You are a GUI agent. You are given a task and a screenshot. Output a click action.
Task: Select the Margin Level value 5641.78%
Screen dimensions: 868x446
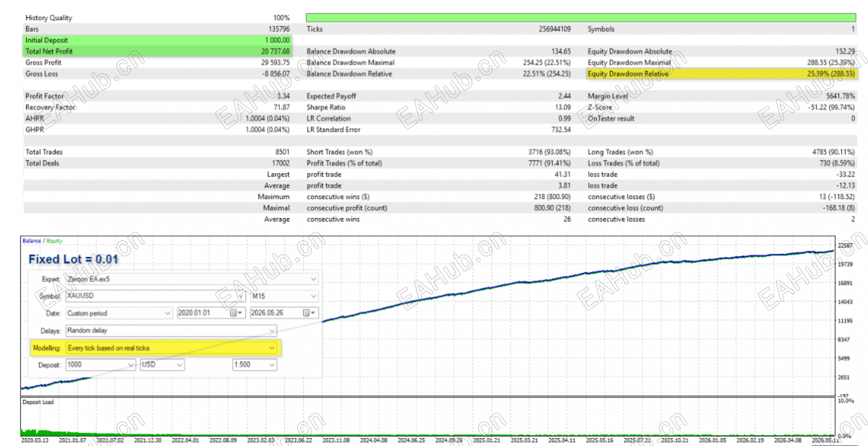click(841, 96)
